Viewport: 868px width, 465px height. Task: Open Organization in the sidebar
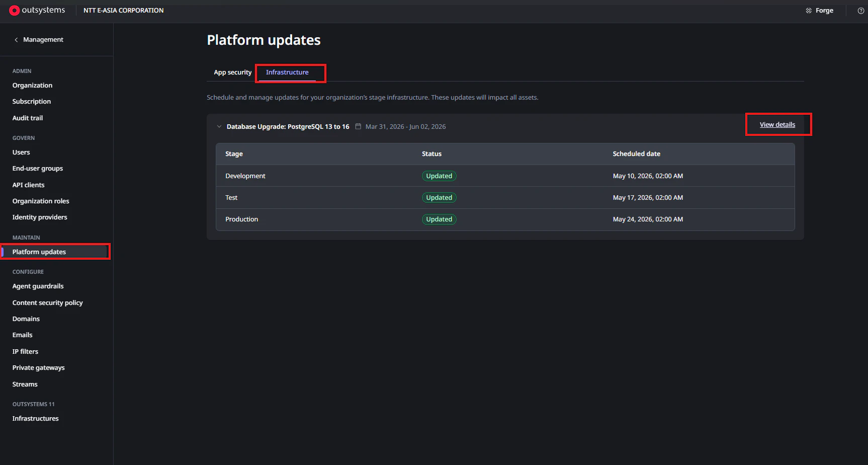[33, 86]
